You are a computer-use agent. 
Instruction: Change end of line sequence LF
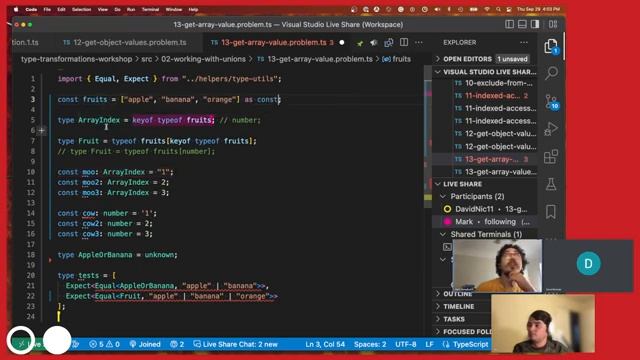pyautogui.click(x=429, y=344)
